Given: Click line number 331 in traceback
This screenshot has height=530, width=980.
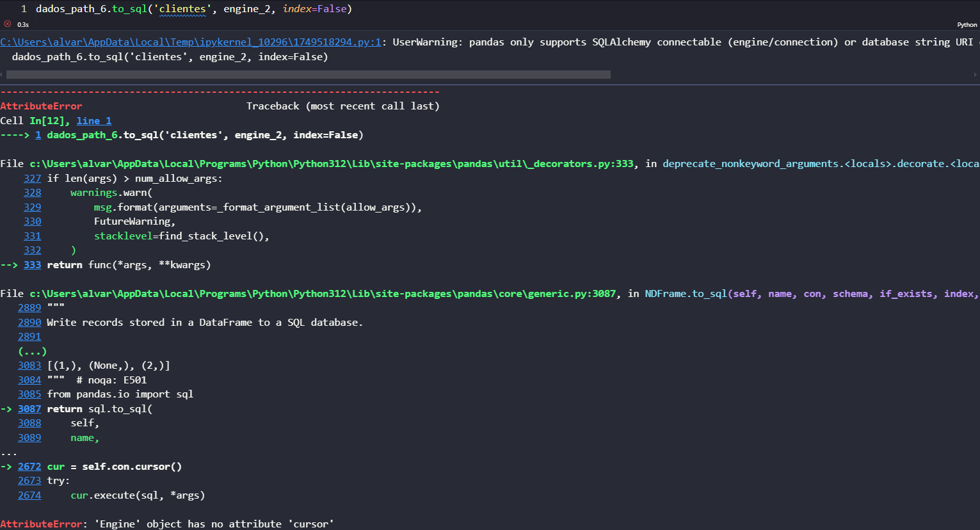Looking at the screenshot, I should coord(32,236).
